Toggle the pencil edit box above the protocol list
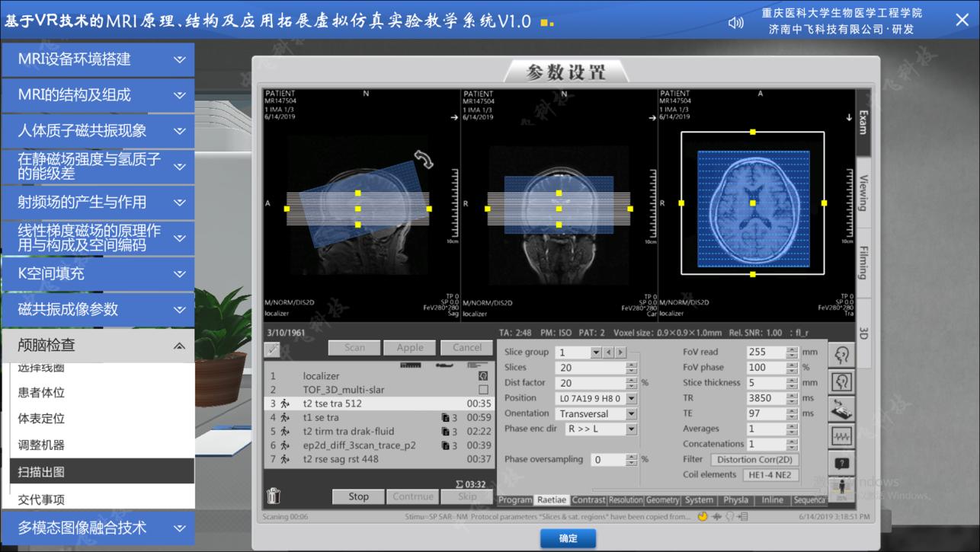The image size is (980, 552). click(272, 349)
